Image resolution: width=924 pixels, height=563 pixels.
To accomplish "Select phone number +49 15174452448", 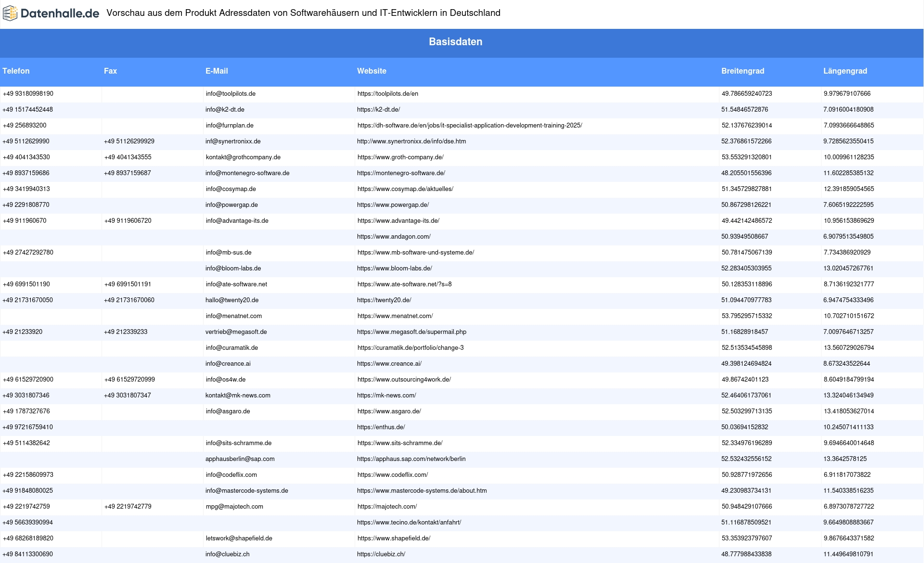I will click(x=28, y=110).
